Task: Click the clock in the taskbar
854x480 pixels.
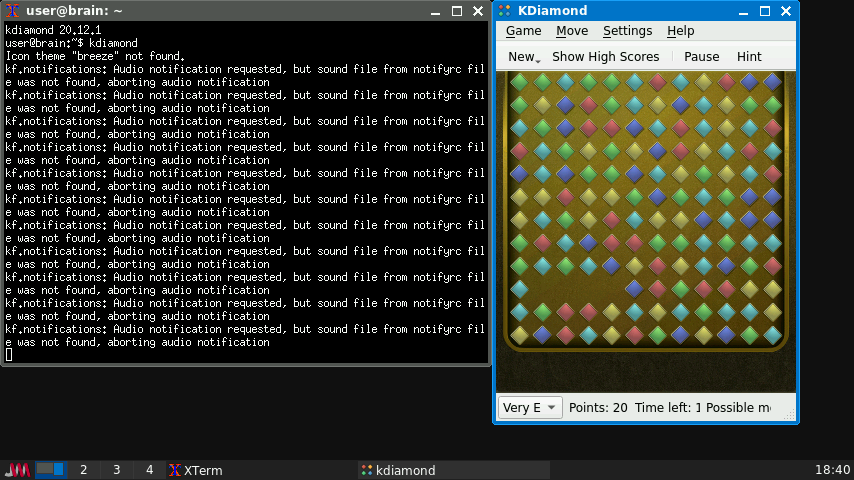Action: point(832,470)
